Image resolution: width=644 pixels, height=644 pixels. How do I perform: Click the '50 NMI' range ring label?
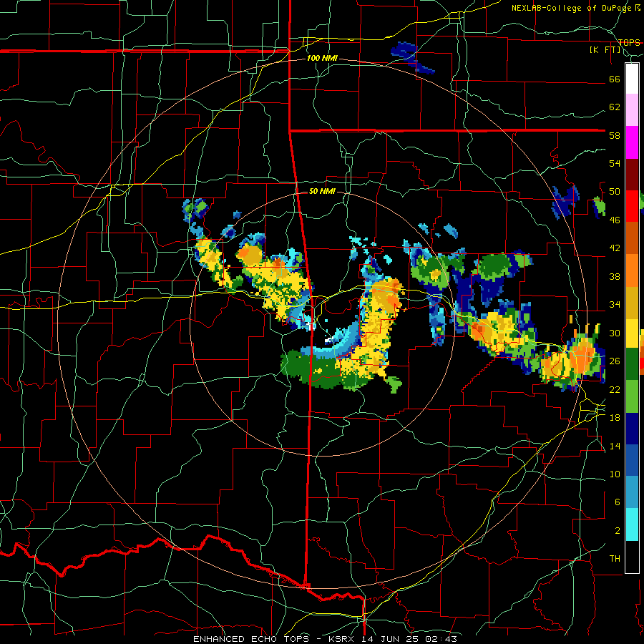322,191
